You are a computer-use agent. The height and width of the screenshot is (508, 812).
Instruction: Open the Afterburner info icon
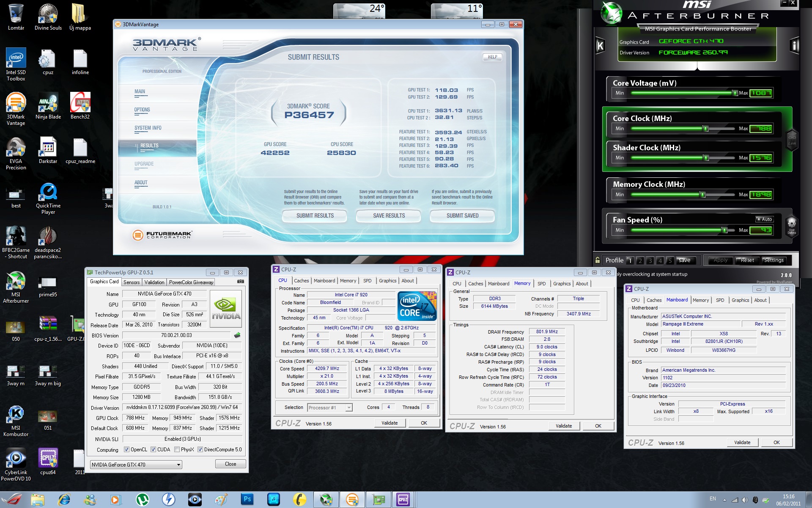pyautogui.click(x=795, y=46)
